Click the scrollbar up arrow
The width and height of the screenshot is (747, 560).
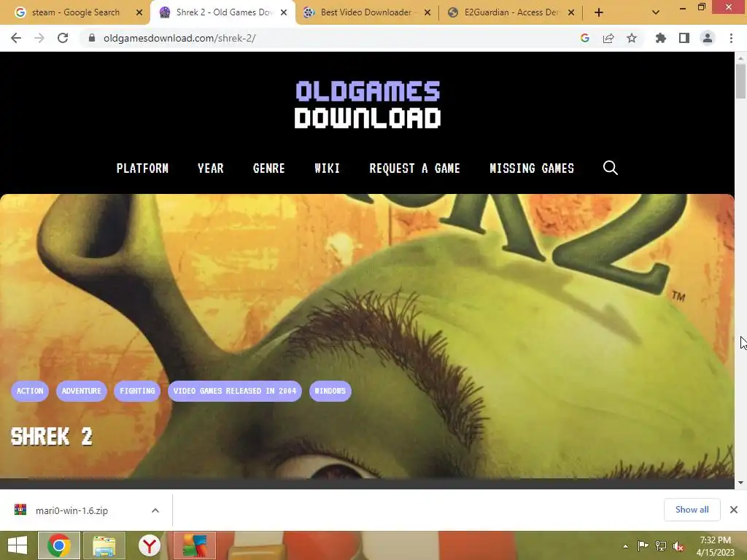[x=740, y=58]
